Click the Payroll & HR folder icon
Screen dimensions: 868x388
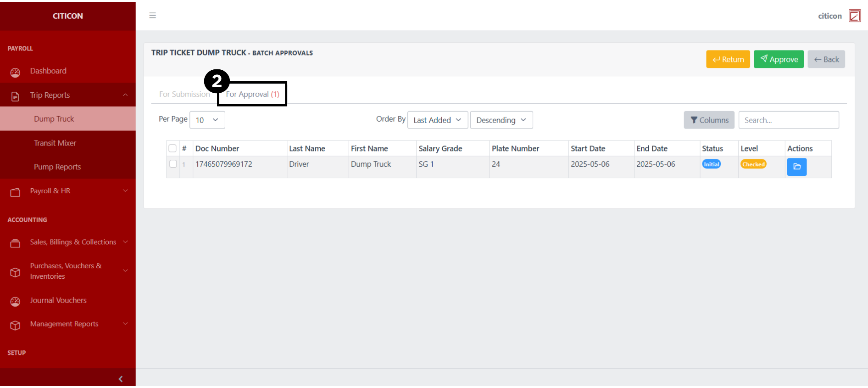pos(15,192)
